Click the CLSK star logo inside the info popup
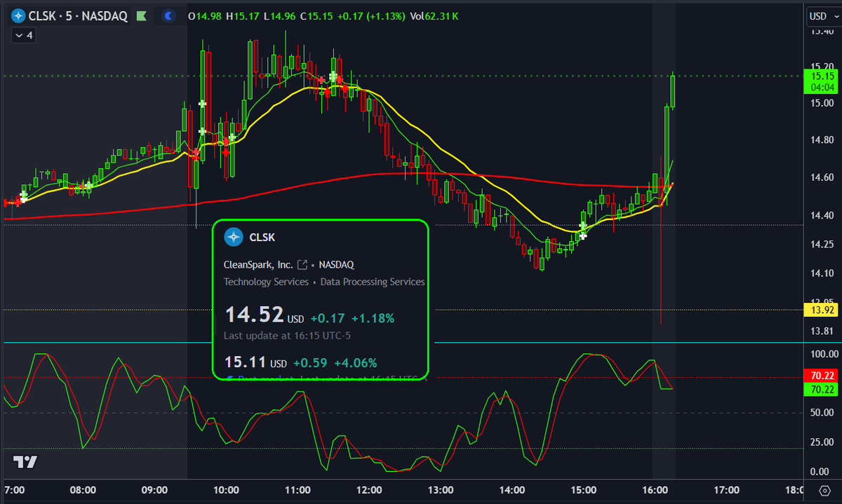Screen dimensions: 842x504 pos(233,237)
